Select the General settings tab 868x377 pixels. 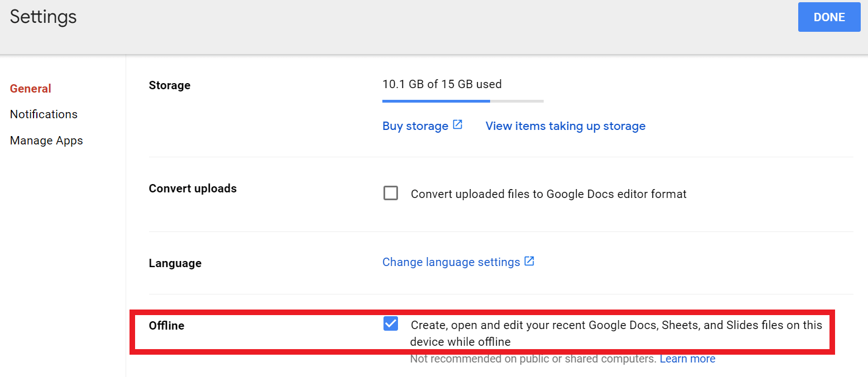(31, 89)
